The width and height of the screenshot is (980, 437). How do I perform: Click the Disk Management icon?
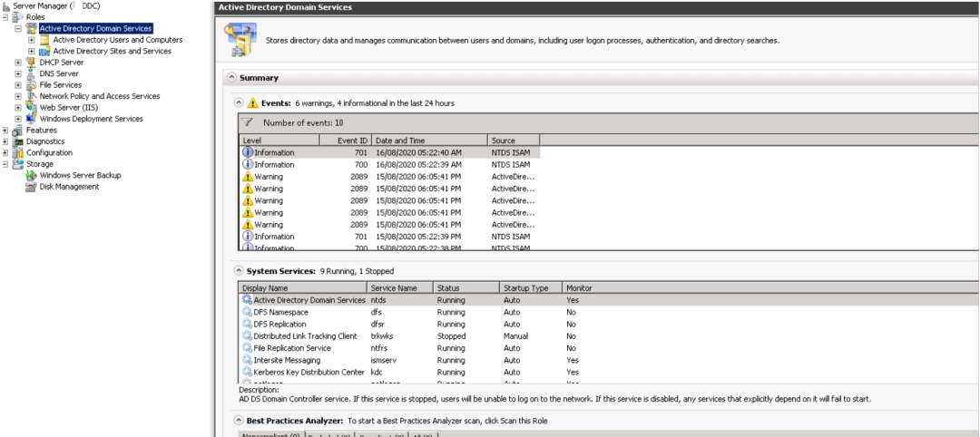click(x=31, y=187)
